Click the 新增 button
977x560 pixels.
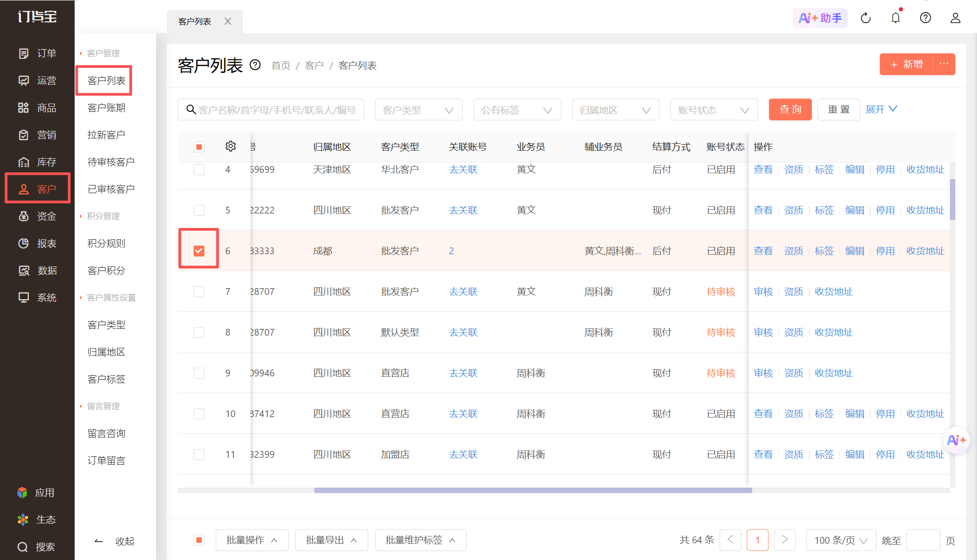[906, 64]
